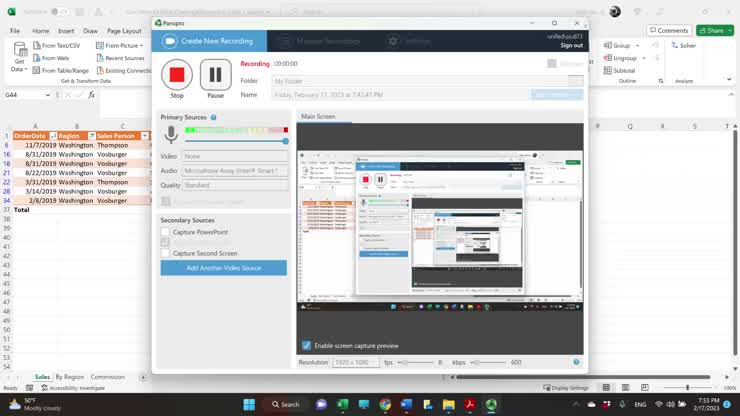Image resolution: width=740 pixels, height=416 pixels.
Task: Pause the current recording
Action: click(x=215, y=75)
